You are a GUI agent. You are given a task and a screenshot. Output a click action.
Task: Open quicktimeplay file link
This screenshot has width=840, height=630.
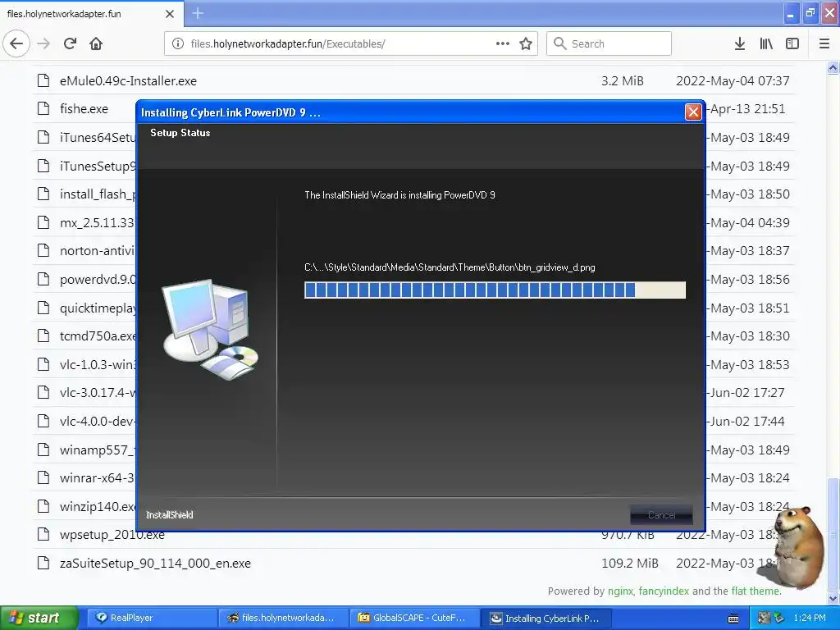[x=98, y=308]
